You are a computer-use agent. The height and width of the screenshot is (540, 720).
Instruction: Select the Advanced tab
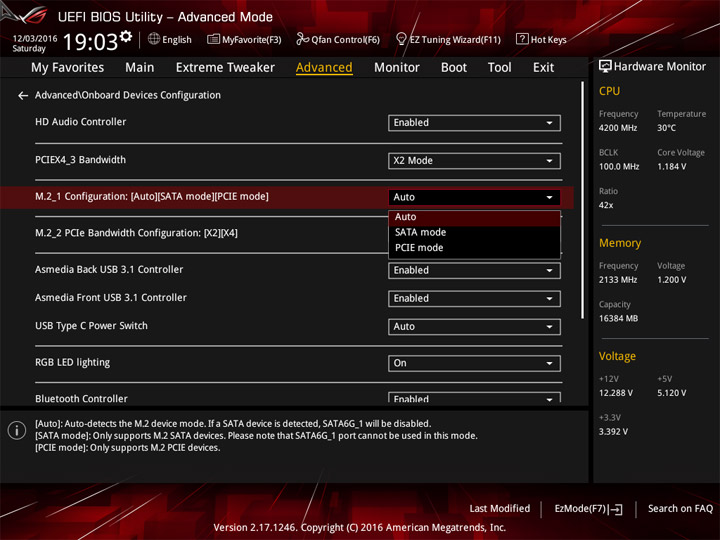click(x=324, y=68)
